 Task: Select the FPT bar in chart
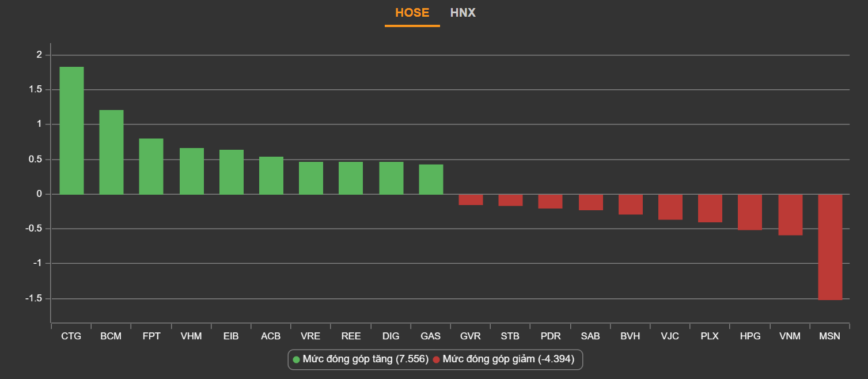tap(151, 166)
